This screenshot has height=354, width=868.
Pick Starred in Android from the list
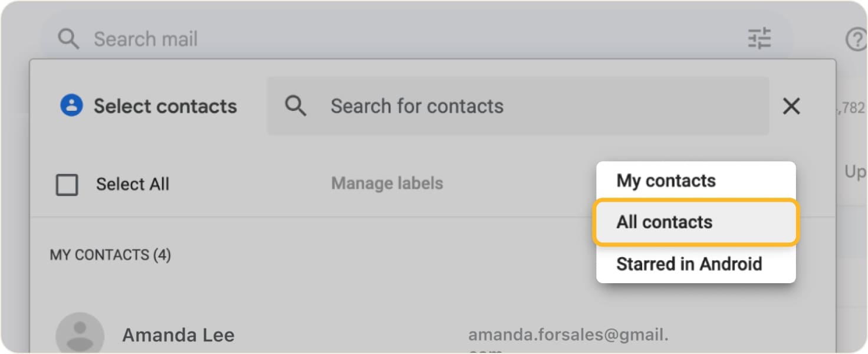[689, 264]
